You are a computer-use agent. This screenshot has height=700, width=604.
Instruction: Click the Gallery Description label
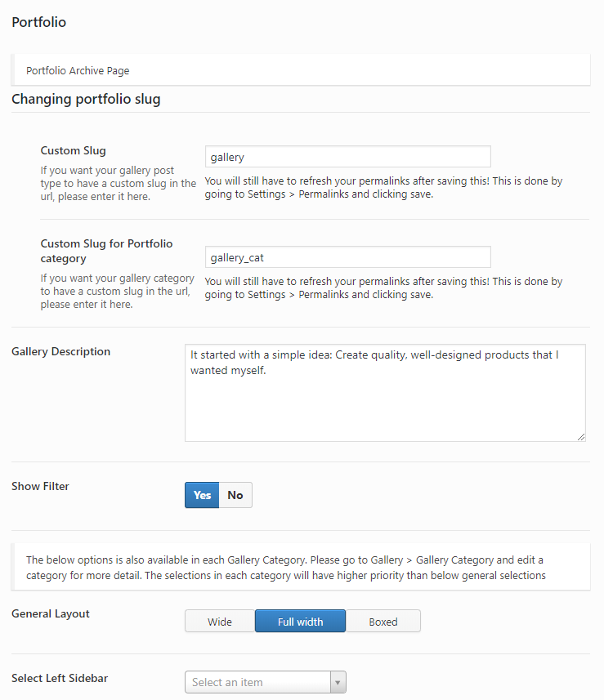pyautogui.click(x=60, y=351)
